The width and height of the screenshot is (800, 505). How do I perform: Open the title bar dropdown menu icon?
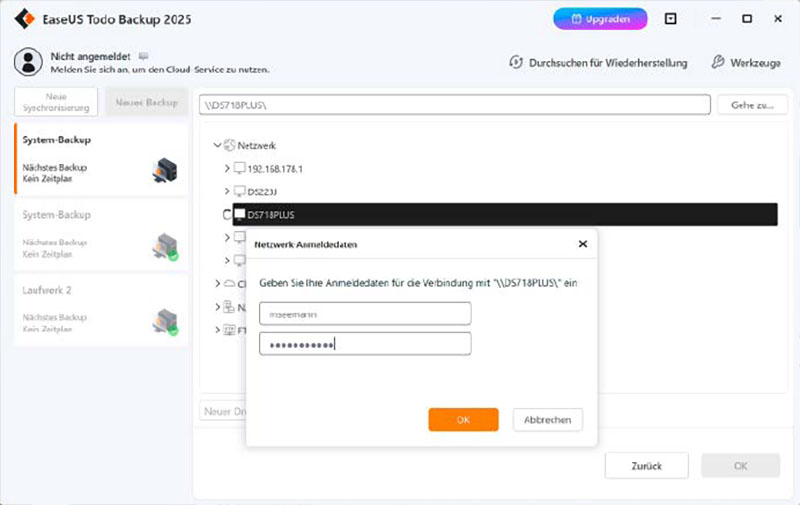[670, 19]
